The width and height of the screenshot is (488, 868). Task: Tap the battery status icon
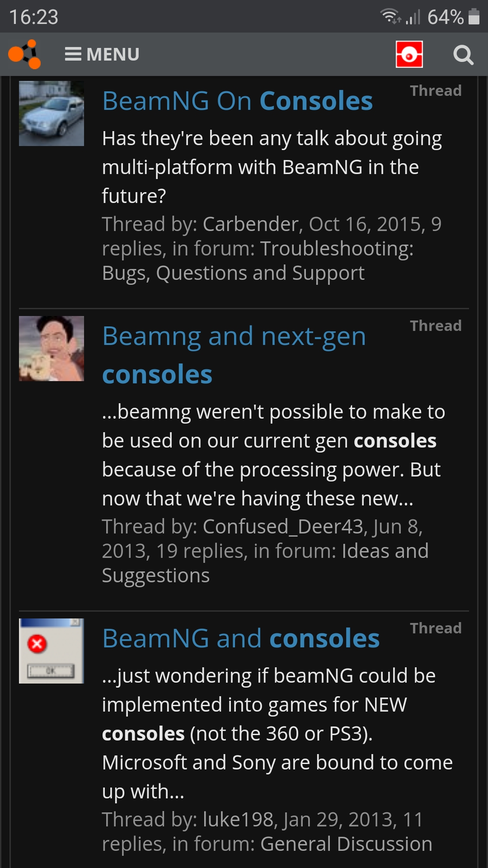474,17
